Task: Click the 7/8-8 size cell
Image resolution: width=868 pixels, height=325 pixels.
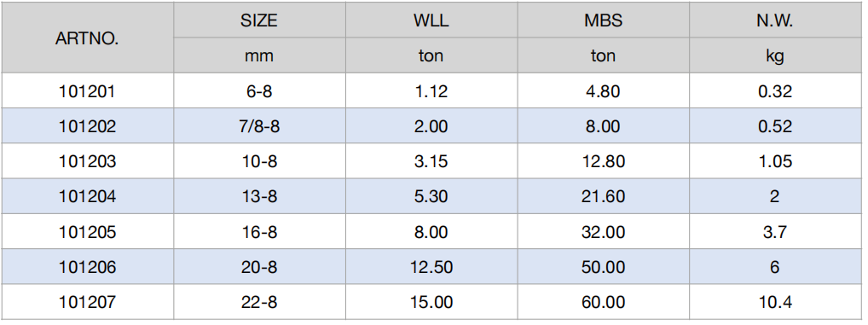Action: tap(259, 126)
